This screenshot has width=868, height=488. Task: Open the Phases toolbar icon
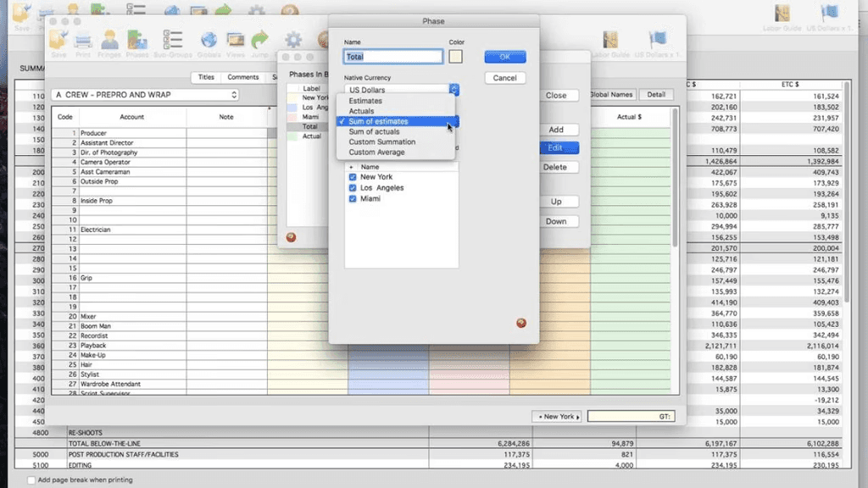pyautogui.click(x=136, y=43)
